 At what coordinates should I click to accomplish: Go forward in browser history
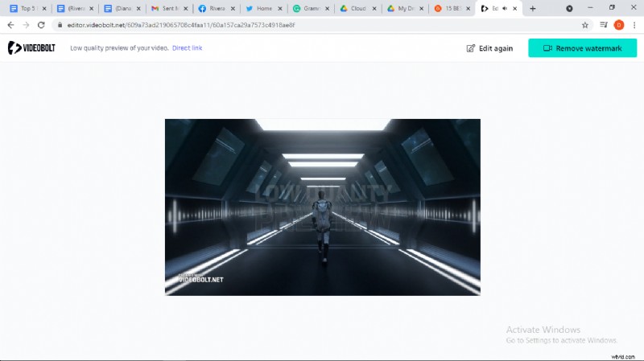(x=26, y=25)
